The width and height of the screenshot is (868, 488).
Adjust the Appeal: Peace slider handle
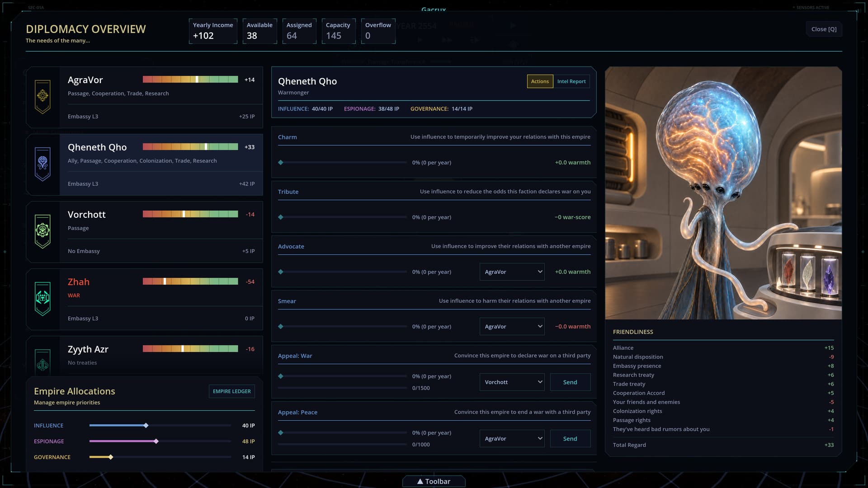pyautogui.click(x=281, y=433)
